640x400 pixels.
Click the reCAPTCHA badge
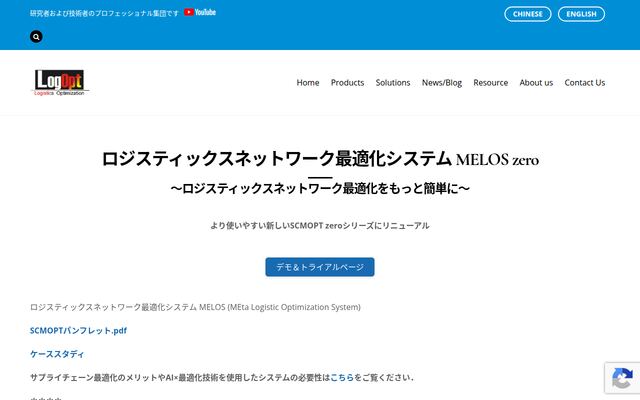622,378
